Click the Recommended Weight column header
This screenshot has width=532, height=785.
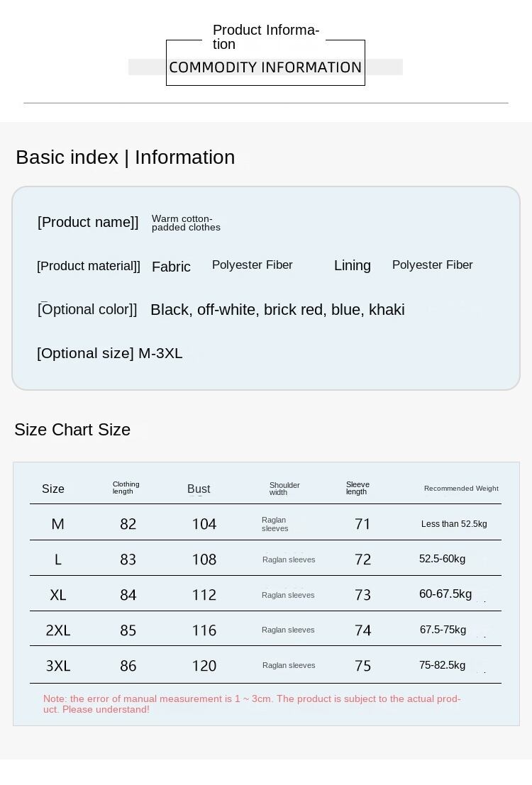click(461, 489)
